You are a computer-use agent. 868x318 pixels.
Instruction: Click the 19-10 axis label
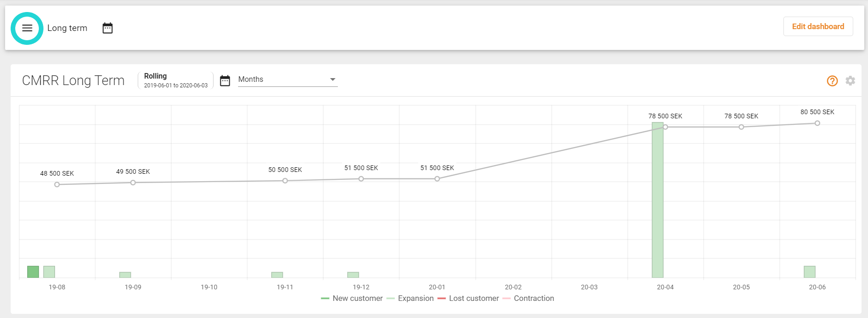(209, 287)
